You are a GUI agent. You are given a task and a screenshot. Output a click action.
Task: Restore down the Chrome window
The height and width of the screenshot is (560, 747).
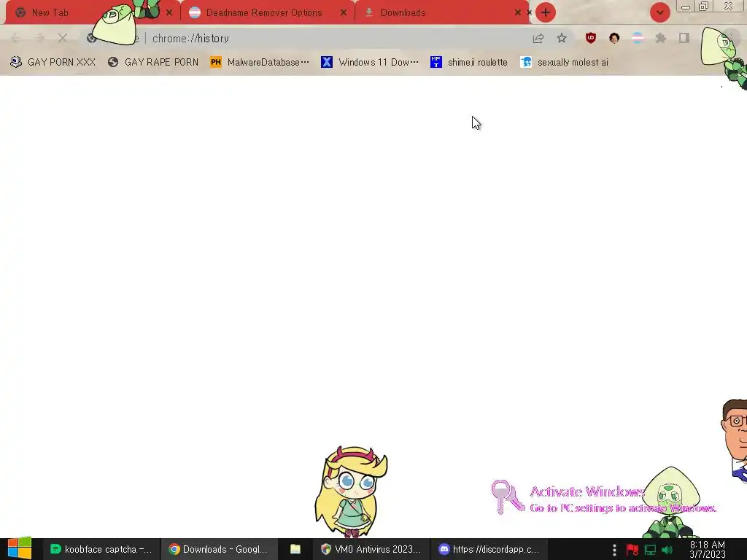click(704, 6)
